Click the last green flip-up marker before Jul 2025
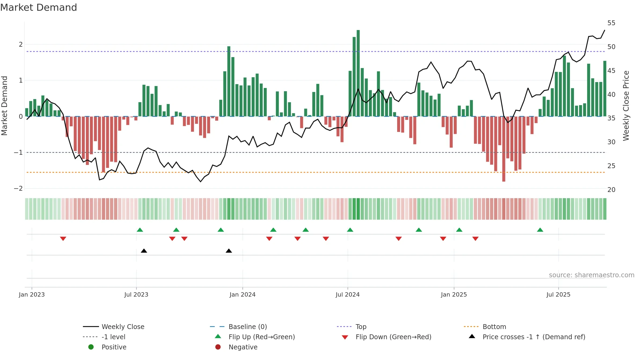 click(x=540, y=230)
